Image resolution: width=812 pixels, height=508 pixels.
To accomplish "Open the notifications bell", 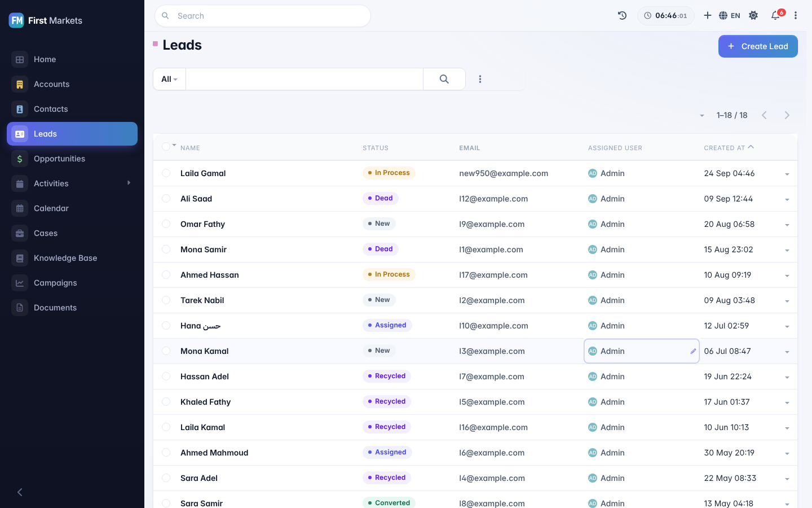I will pos(776,16).
